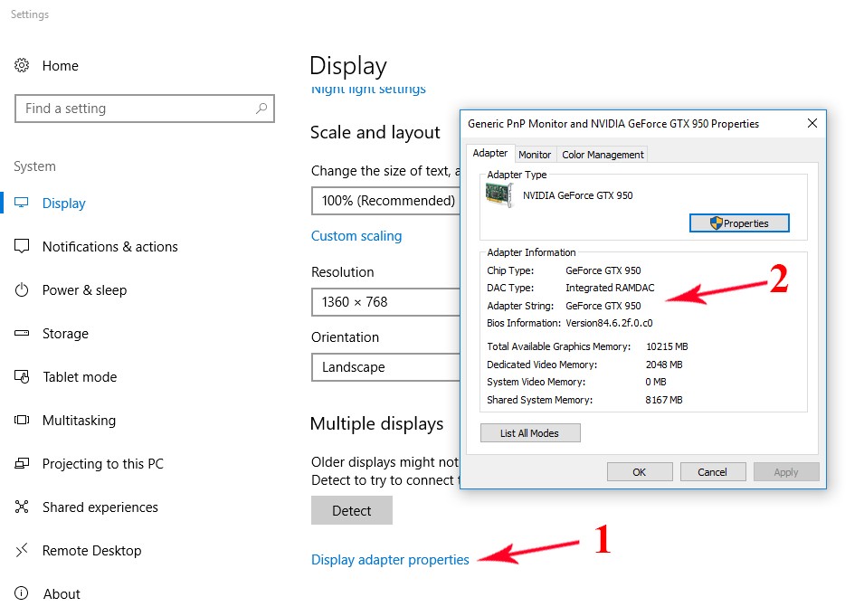The height and width of the screenshot is (616, 864).
Task: Open Power & sleep settings
Action: 84,290
